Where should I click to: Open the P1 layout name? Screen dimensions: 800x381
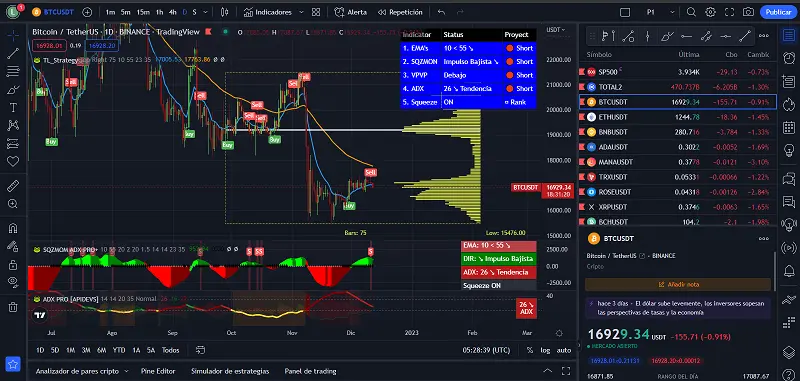651,12
